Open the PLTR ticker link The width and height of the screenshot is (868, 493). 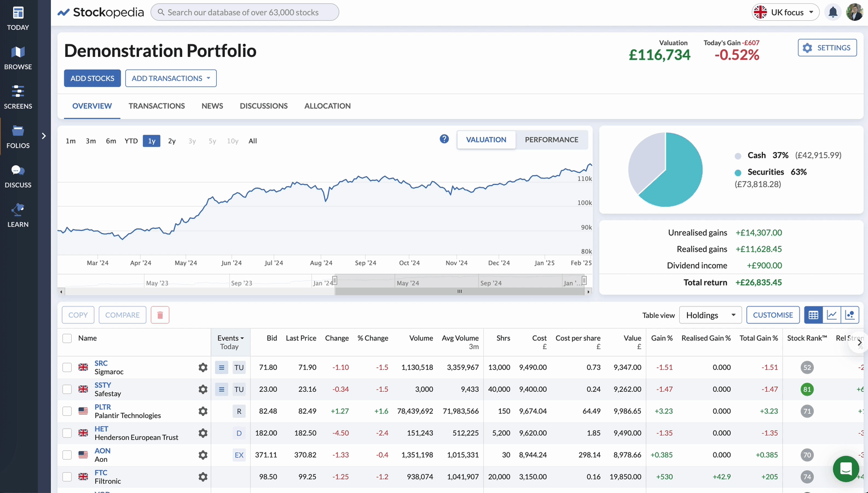tap(102, 407)
